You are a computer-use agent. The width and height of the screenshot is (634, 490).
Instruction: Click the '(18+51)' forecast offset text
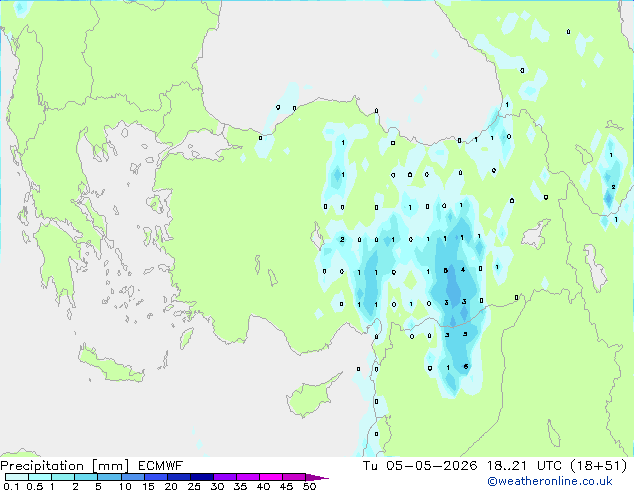tap(598, 466)
